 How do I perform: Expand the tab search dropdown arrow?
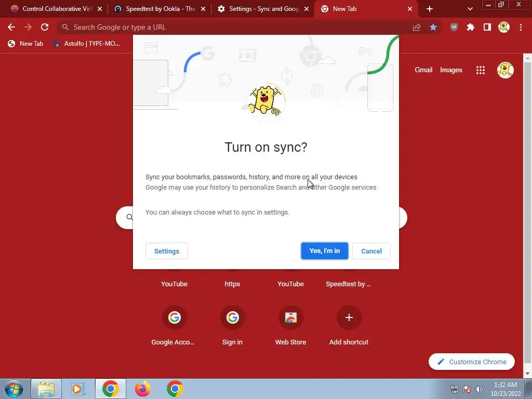click(470, 9)
